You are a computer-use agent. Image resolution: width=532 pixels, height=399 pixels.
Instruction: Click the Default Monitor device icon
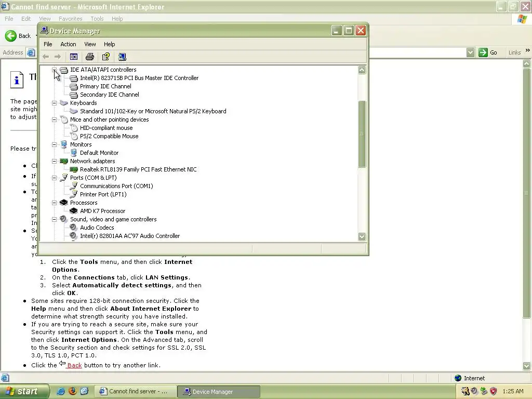point(74,153)
